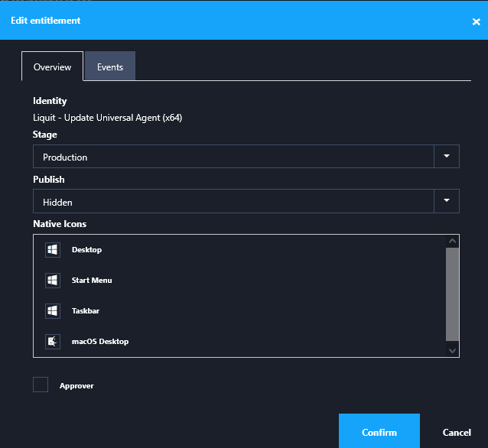The height and width of the screenshot is (448, 488).
Task: Close the Edit entitlement dialog with X
Action: point(476,21)
